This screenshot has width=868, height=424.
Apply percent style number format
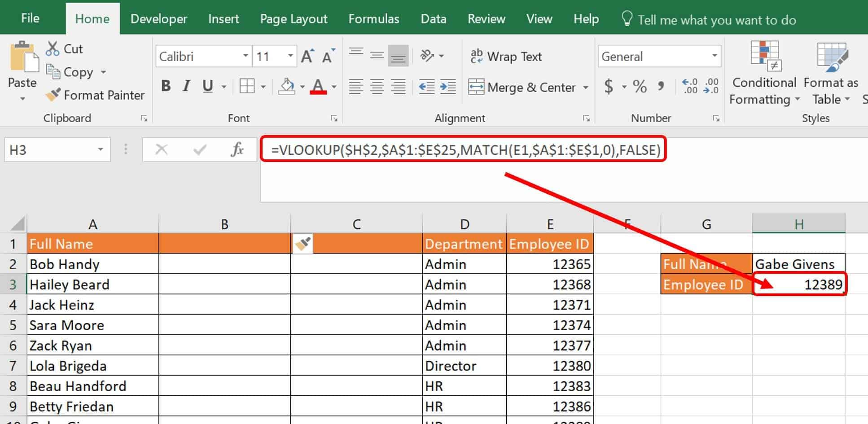point(640,86)
